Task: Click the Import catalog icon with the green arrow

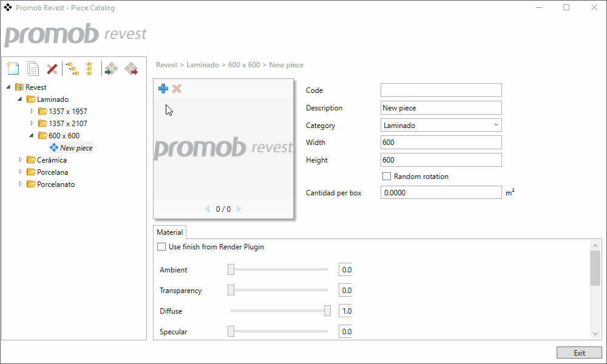Action: [111, 69]
